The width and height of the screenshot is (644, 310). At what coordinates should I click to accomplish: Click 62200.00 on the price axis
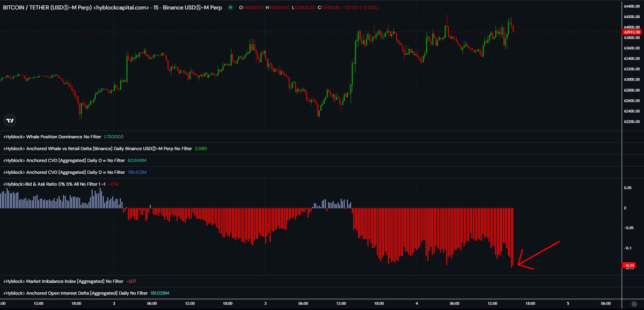point(632,122)
